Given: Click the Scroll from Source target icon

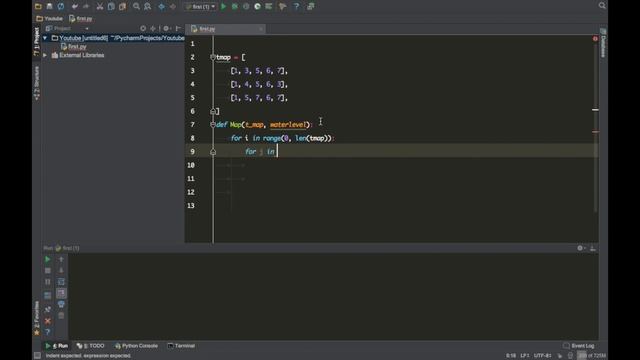Looking at the screenshot, I should pyautogui.click(x=143, y=29).
